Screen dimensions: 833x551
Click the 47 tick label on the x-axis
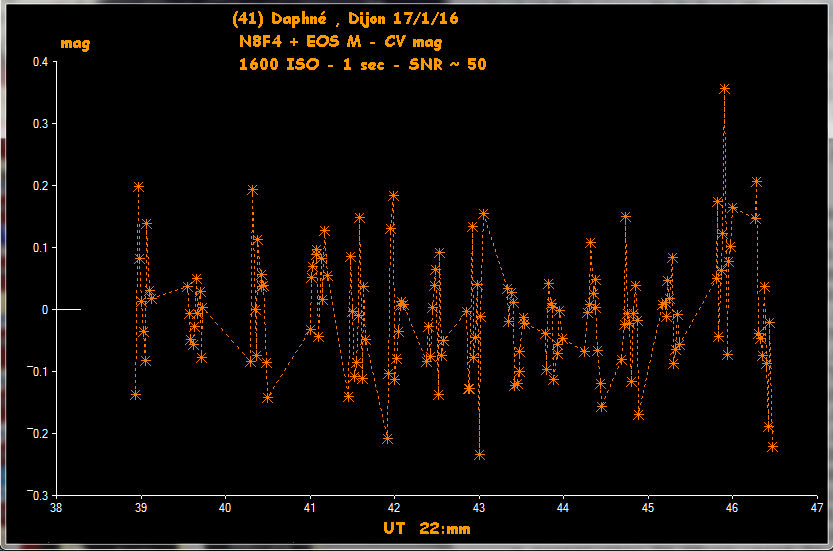pyautogui.click(x=817, y=508)
